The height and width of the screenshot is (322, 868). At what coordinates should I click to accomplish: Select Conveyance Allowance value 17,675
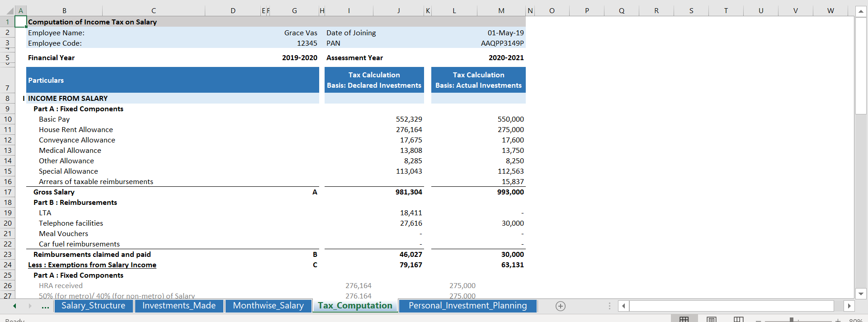411,140
